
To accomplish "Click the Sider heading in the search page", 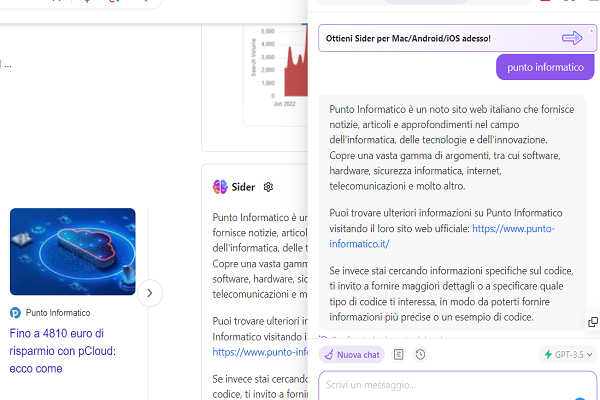I will [x=243, y=187].
